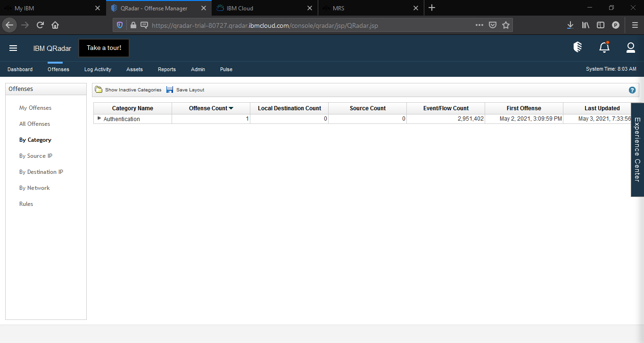
Task: Click the Pocket save icon
Action: coord(492,25)
